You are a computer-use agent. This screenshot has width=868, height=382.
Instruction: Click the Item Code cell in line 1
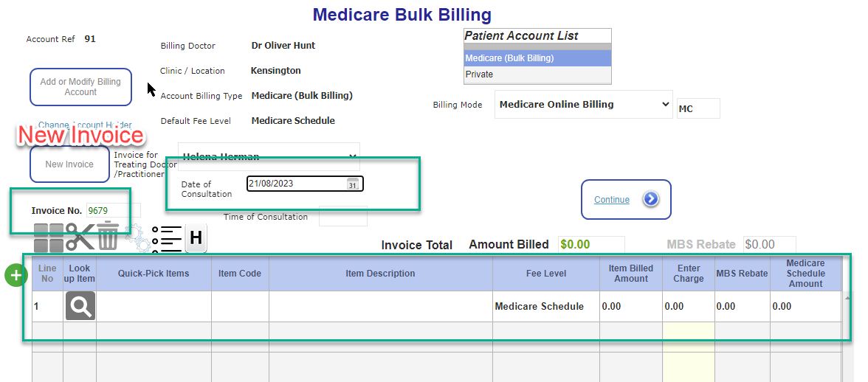click(241, 306)
